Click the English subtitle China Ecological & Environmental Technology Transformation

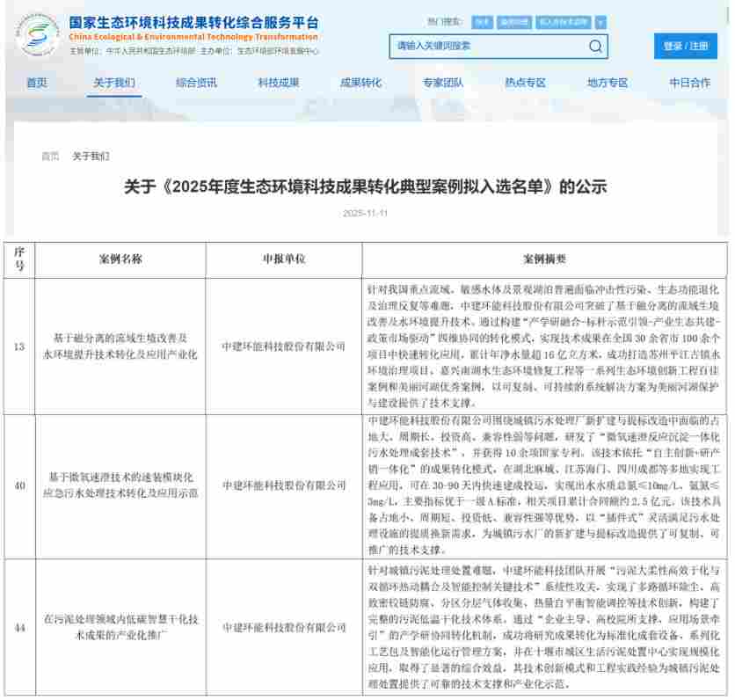pos(193,37)
